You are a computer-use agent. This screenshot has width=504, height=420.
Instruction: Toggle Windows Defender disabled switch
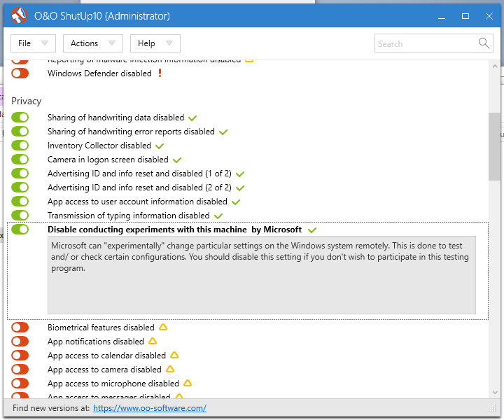coord(20,73)
